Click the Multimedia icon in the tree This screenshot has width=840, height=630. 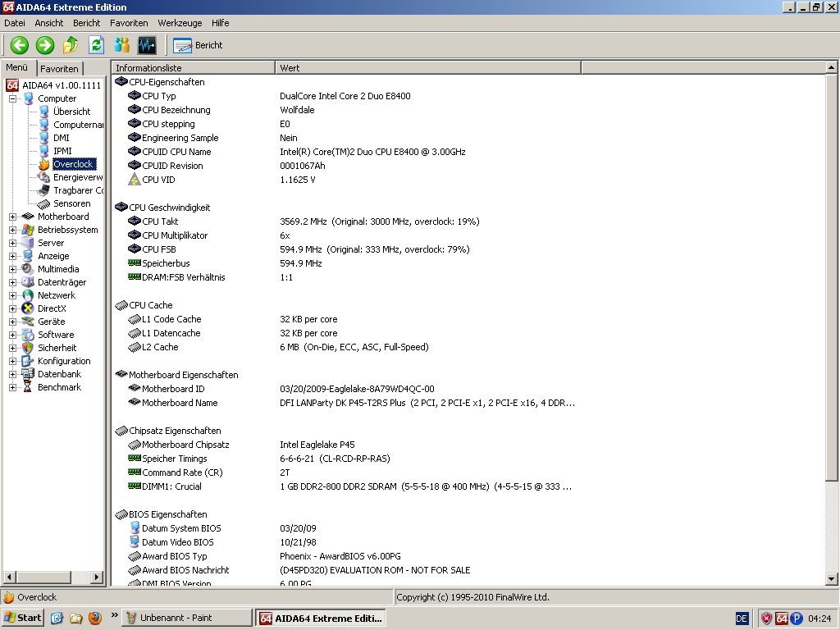click(x=27, y=269)
